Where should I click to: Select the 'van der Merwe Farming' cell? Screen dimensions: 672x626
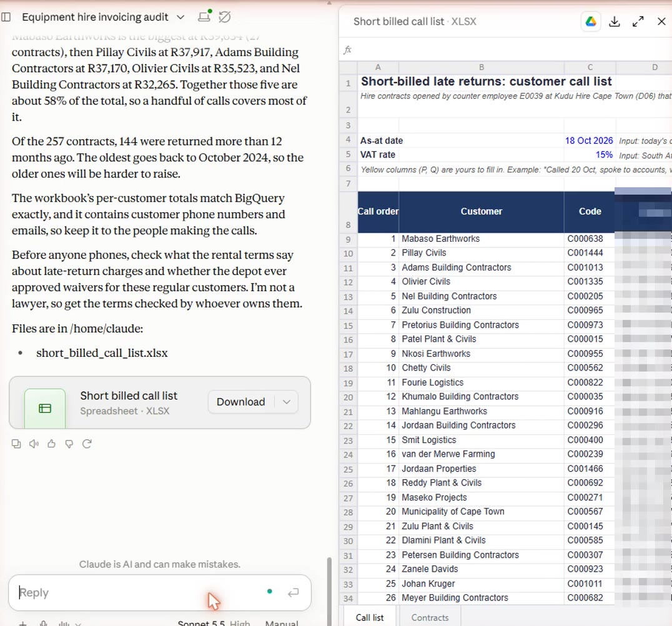pyautogui.click(x=482, y=454)
